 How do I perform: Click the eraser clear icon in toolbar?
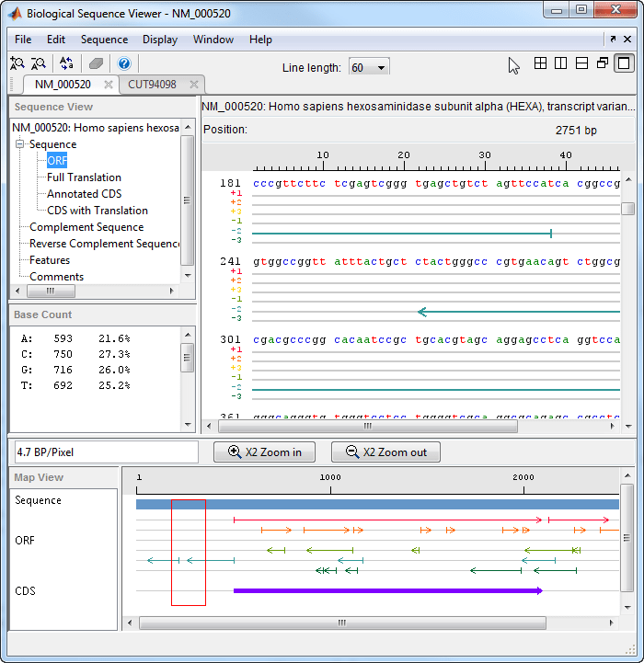tap(96, 63)
